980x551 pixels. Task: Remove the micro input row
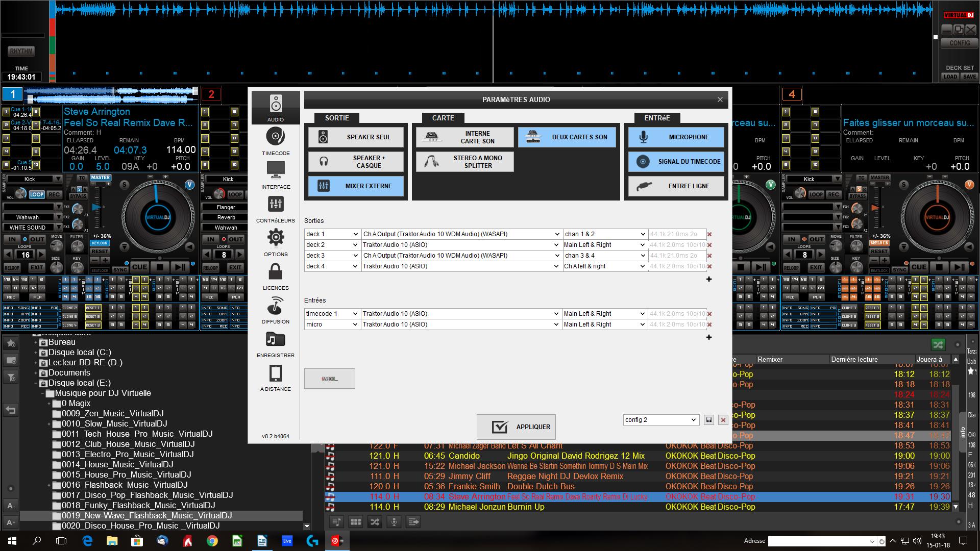point(709,325)
